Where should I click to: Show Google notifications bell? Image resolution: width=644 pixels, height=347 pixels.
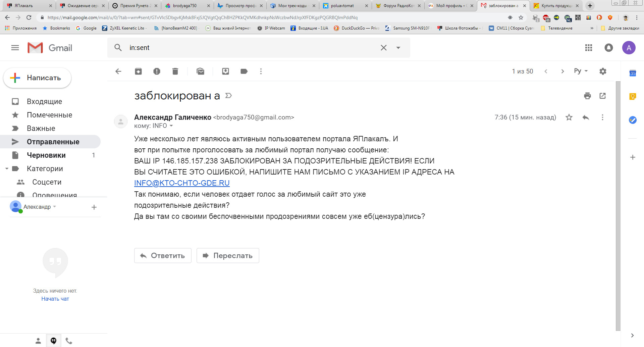point(609,48)
